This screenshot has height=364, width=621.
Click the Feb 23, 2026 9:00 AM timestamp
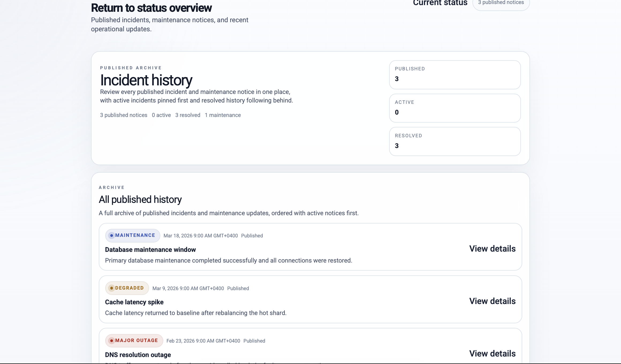point(203,341)
